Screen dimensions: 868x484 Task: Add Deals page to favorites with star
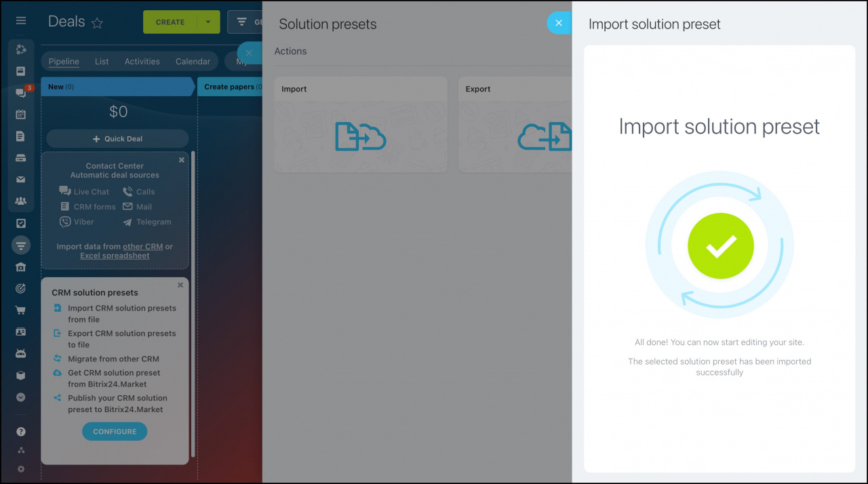coord(97,22)
